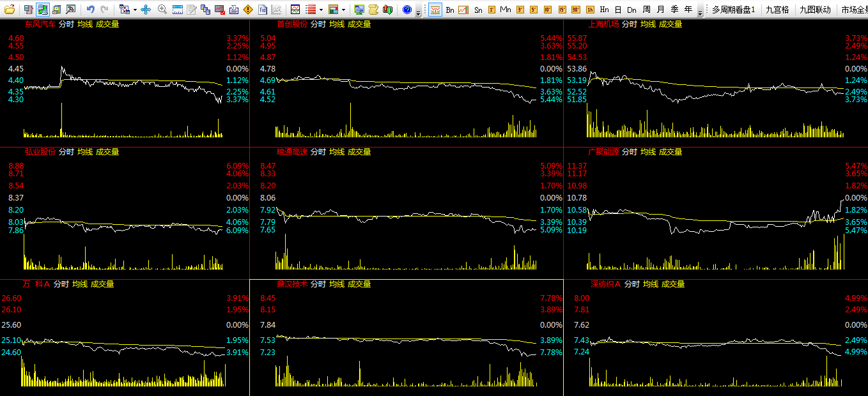
Task: Click the green line-chart window icon
Action: [295, 10]
